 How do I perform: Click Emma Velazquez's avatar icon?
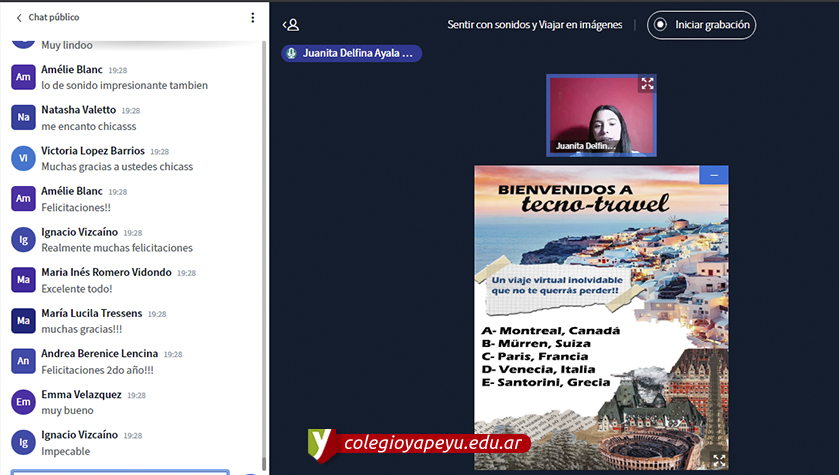pos(23,401)
